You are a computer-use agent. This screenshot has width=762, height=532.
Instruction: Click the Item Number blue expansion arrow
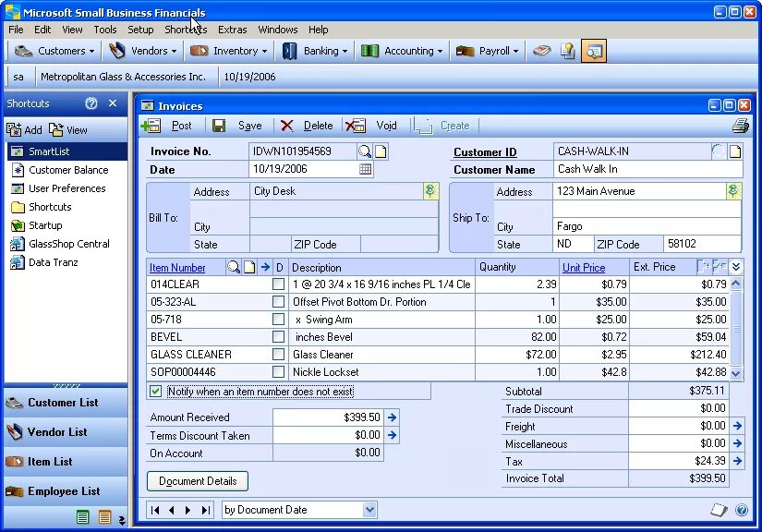pyautogui.click(x=265, y=267)
